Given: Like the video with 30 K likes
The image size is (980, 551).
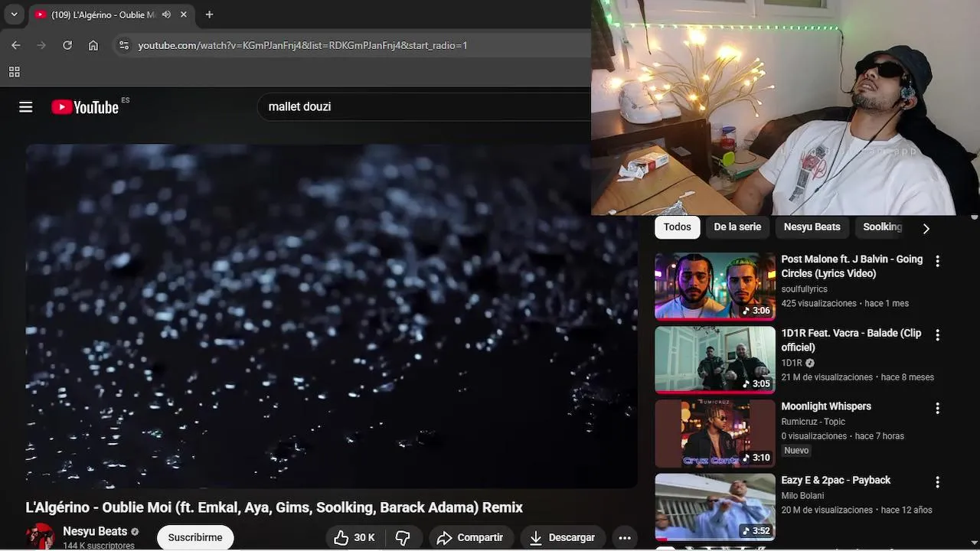Looking at the screenshot, I should (354, 538).
